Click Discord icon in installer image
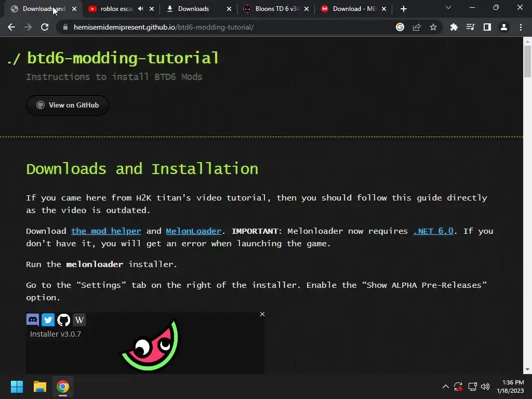The height and width of the screenshot is (399, 532). [33, 320]
